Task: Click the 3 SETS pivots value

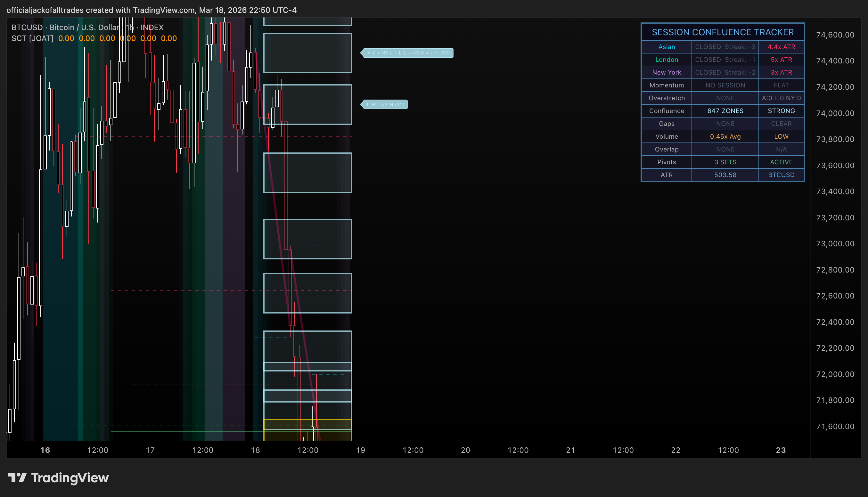Action: [x=725, y=162]
